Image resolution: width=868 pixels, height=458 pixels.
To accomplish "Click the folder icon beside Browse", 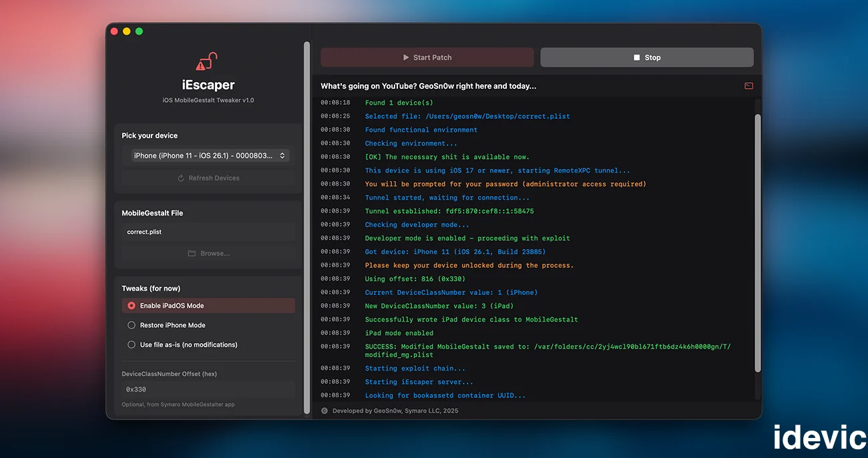I will [x=192, y=254].
